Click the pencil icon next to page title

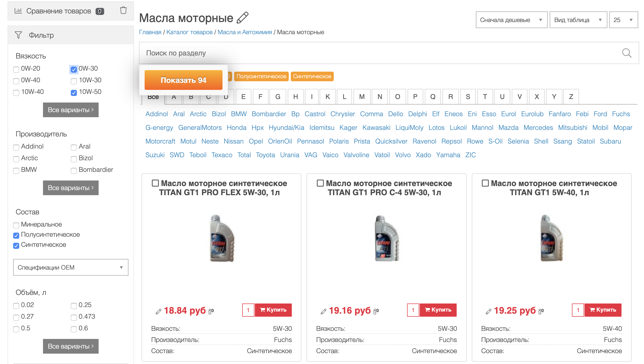(x=242, y=18)
